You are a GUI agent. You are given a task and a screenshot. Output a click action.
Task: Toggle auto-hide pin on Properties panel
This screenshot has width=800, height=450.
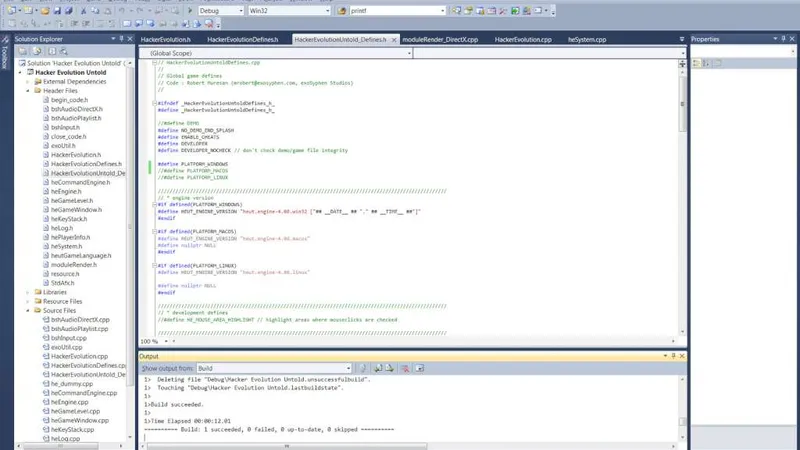[783, 39]
